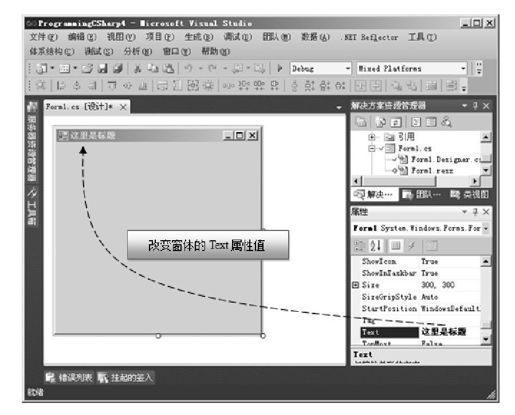Click Solution Explorer vertical scrollbar up arrow

coord(486,137)
